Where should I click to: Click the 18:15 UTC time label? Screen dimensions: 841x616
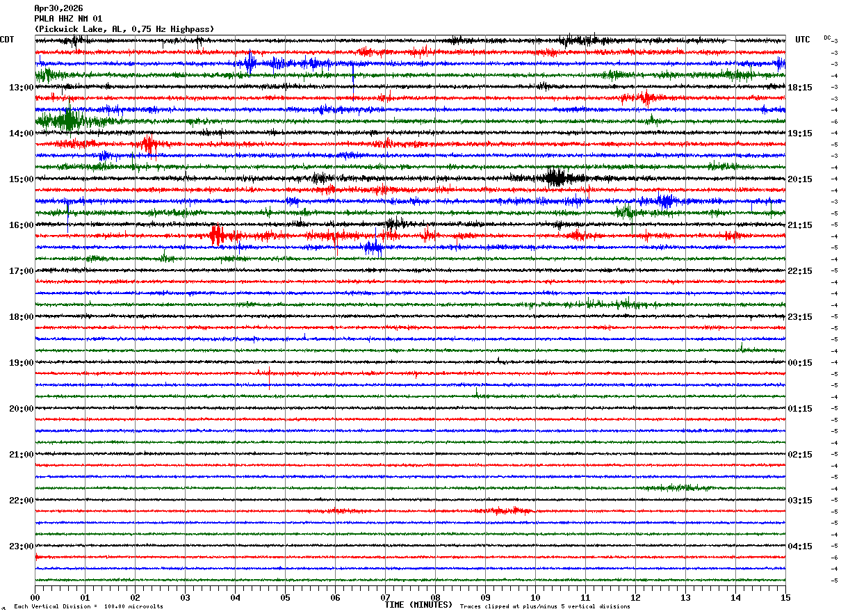pyautogui.click(x=799, y=88)
